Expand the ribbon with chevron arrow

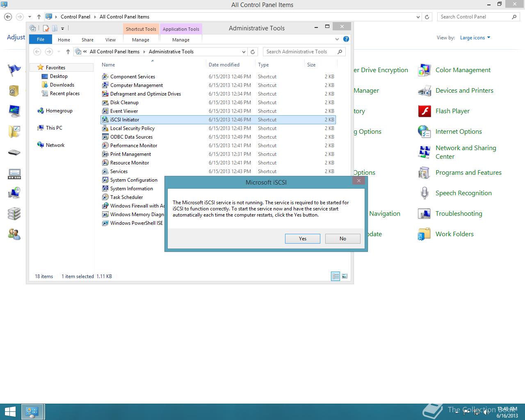coord(337,39)
